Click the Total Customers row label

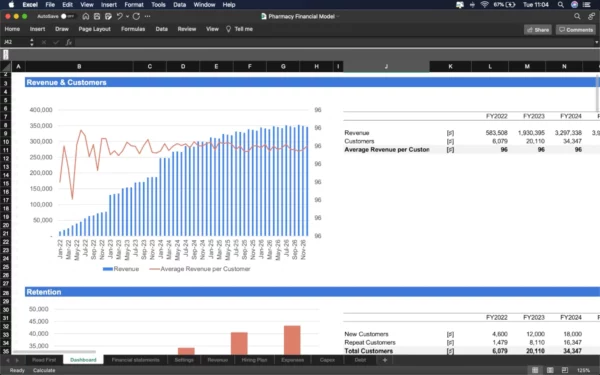pos(368,351)
